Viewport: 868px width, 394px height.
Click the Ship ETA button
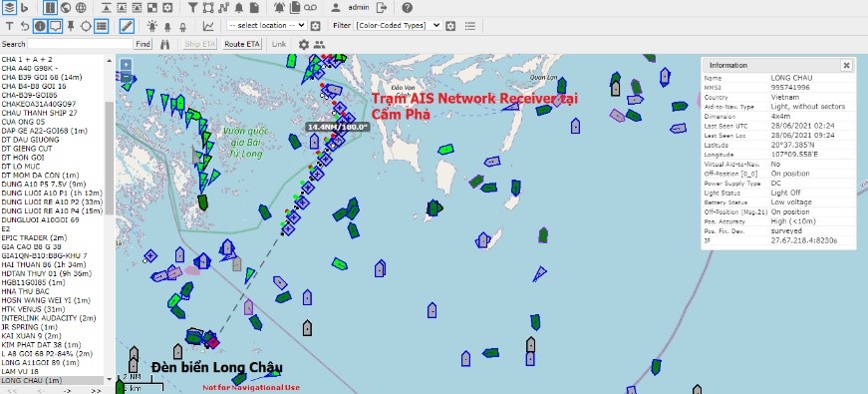point(200,44)
